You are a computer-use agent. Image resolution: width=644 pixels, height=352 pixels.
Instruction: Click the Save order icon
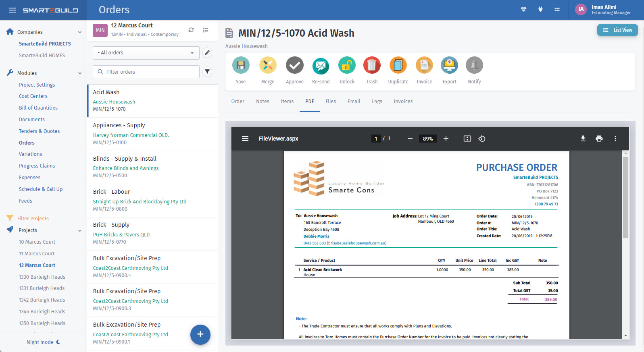coord(241,65)
